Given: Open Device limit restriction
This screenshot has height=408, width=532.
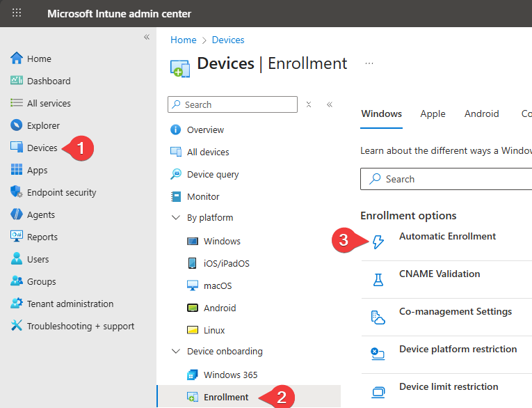Looking at the screenshot, I should point(449,386).
